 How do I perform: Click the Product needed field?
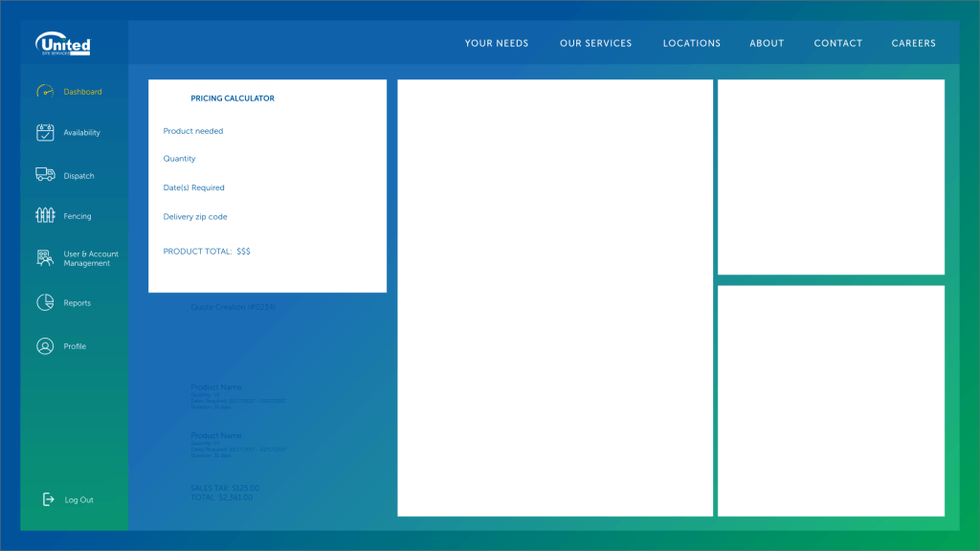[193, 131]
